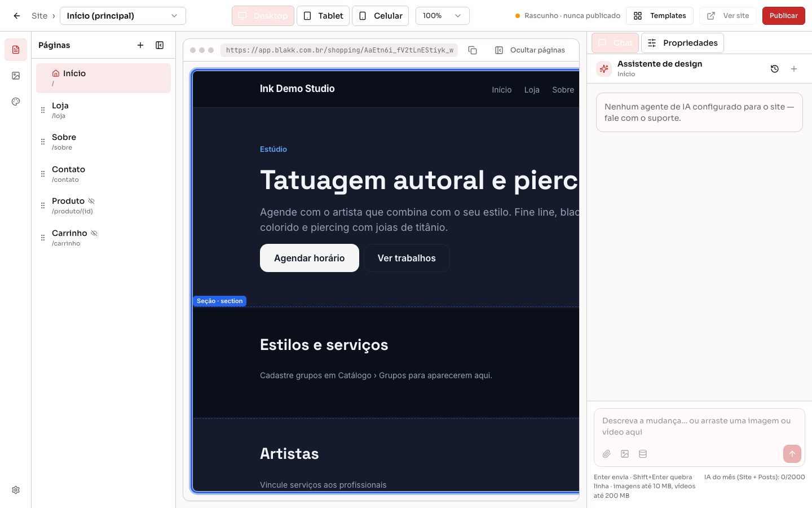This screenshot has width=812, height=508.
Task: Open the 100% zoom dropdown
Action: pyautogui.click(x=443, y=16)
